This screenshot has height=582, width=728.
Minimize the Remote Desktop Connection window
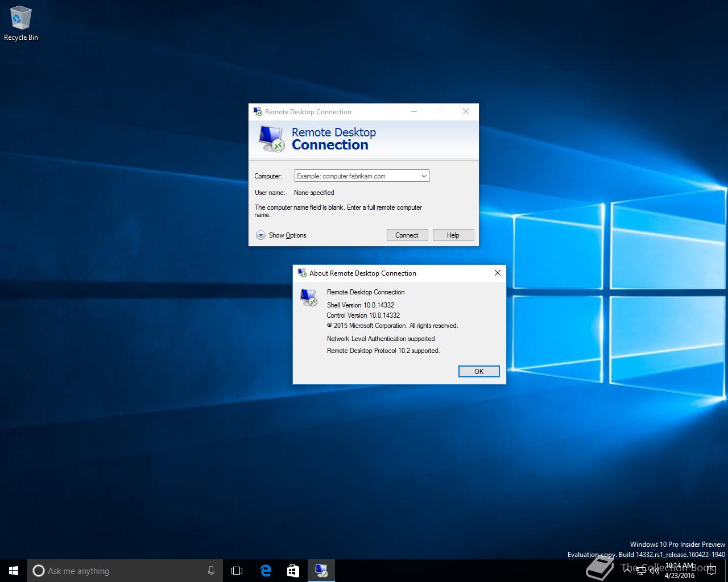click(414, 111)
